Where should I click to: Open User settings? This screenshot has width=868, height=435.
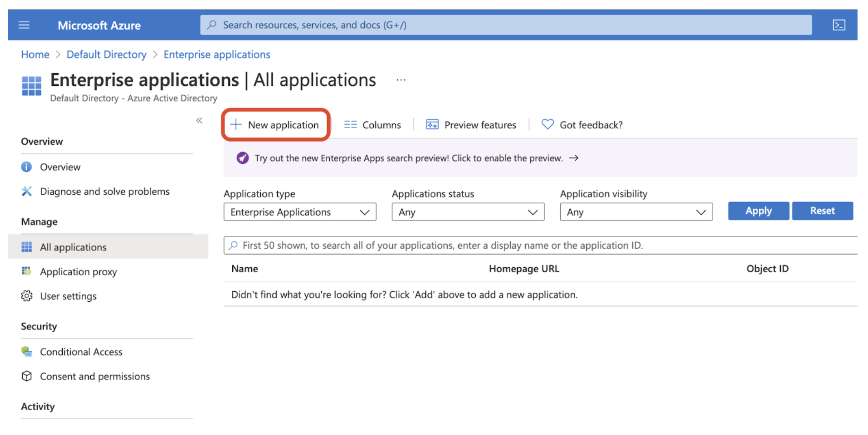coord(68,296)
